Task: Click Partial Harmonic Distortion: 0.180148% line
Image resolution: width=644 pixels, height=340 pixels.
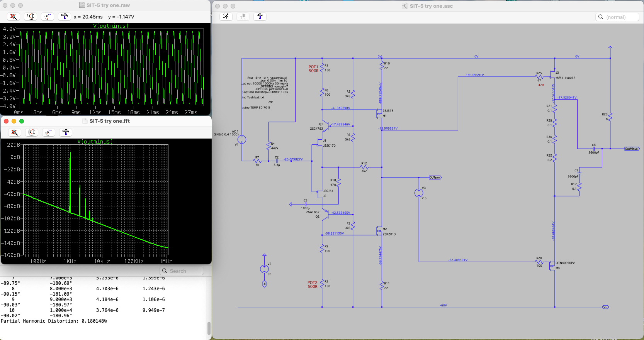Action: click(x=54, y=321)
